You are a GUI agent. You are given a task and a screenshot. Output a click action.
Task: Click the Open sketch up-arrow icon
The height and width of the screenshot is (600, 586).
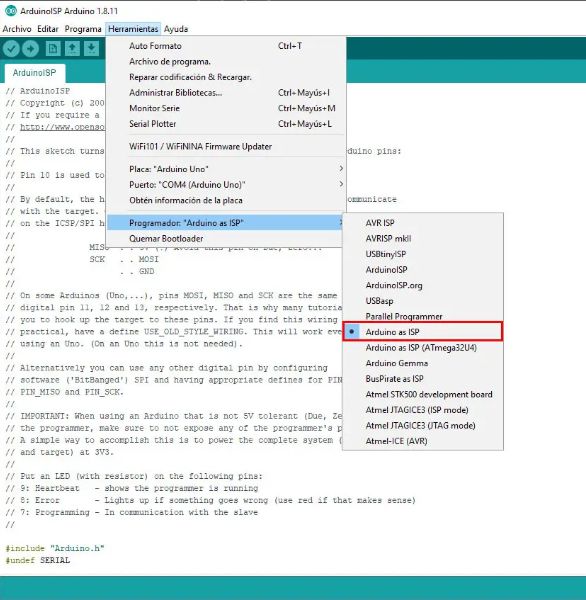tap(72, 49)
